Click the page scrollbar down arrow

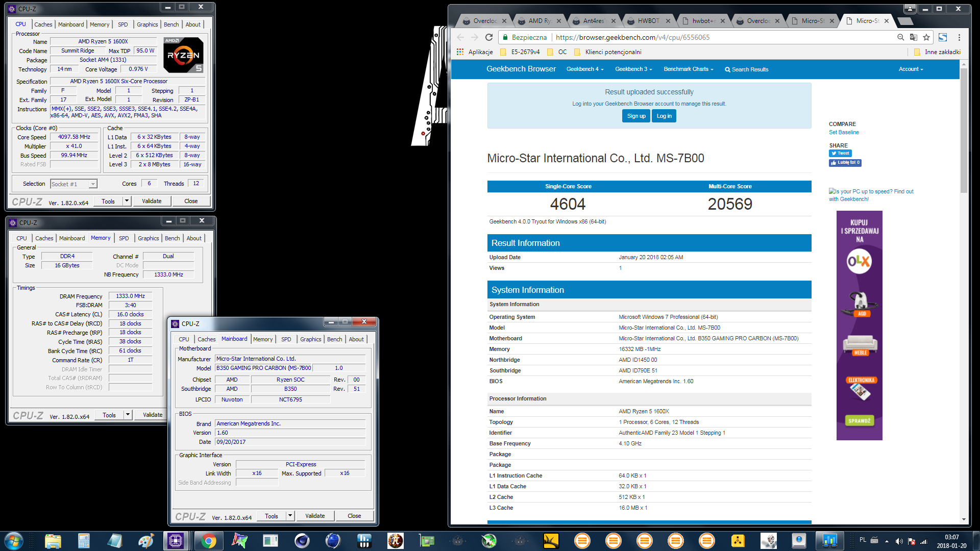tap(964, 519)
